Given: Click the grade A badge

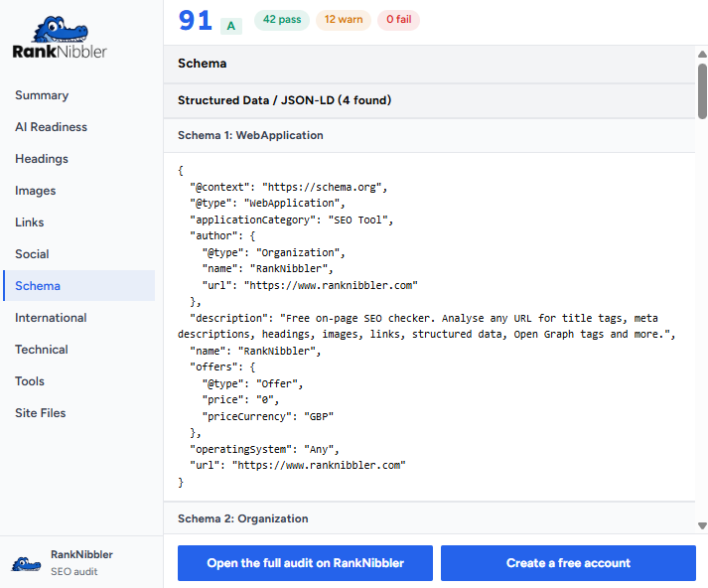Looking at the screenshot, I should click(x=231, y=26).
